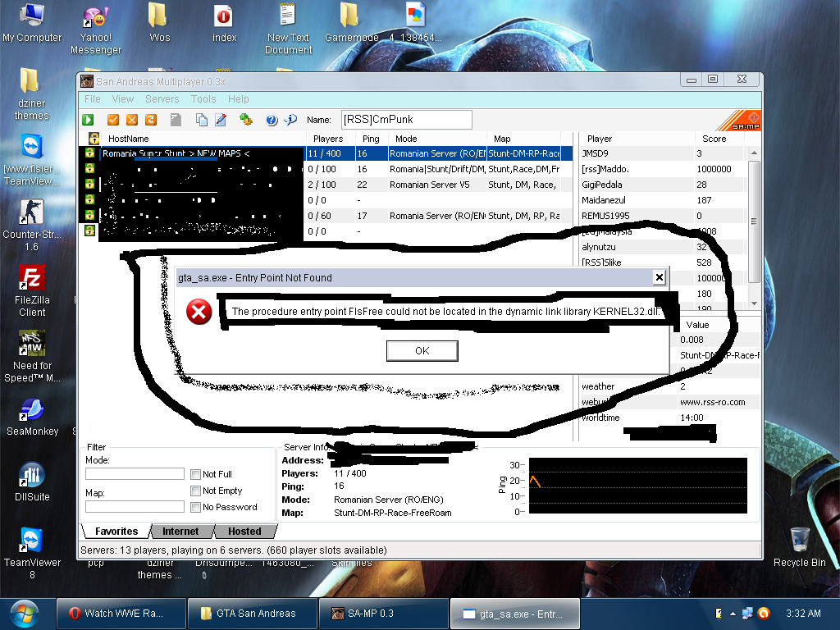Enable the Not Full filter checkbox
Viewport: 840px width, 630px height.
(195, 474)
